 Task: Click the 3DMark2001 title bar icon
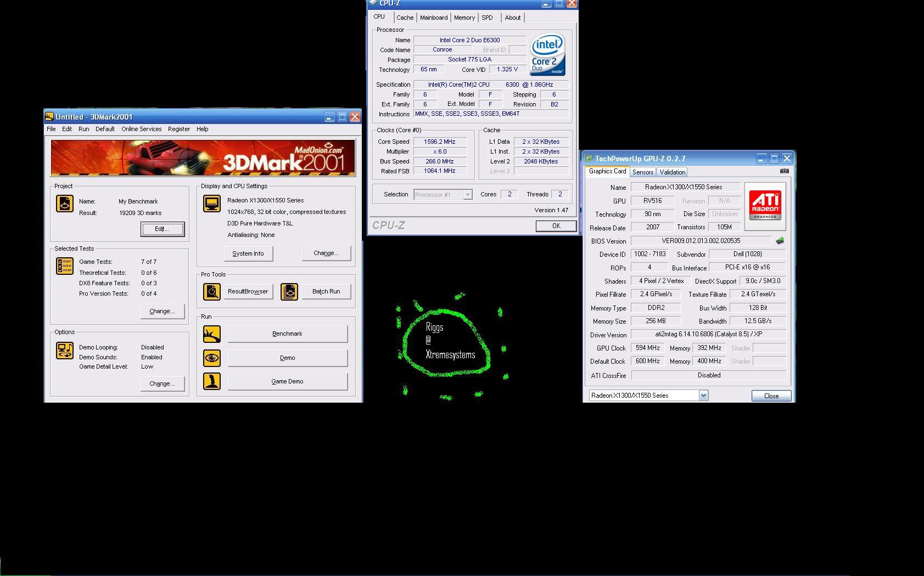click(49, 116)
